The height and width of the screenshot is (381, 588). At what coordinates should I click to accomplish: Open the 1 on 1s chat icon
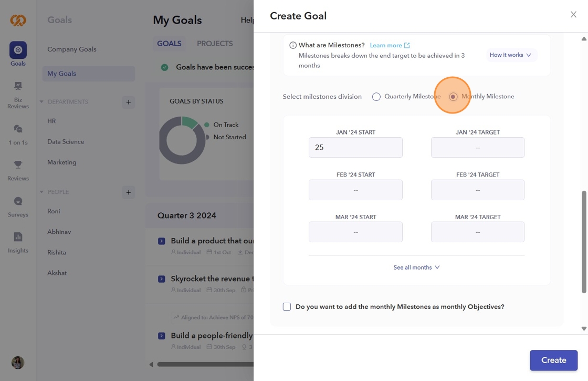point(18,129)
